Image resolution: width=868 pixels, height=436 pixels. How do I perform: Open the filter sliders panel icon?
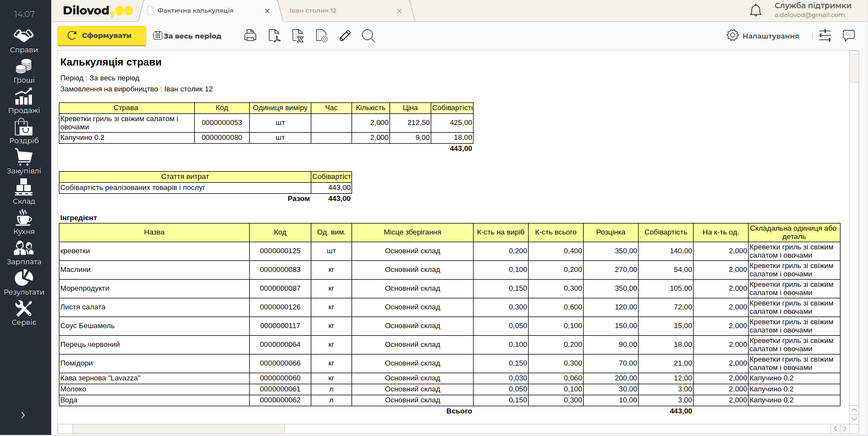tap(825, 36)
